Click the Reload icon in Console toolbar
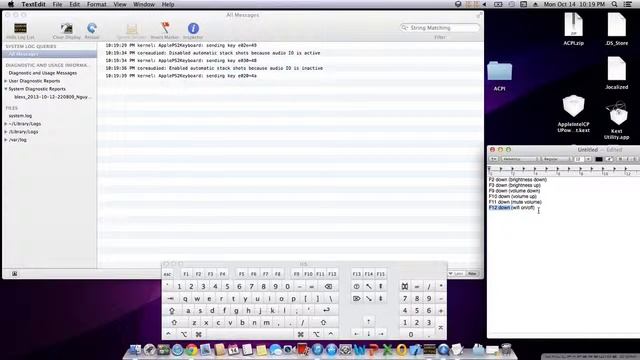640x360 pixels. (92, 28)
